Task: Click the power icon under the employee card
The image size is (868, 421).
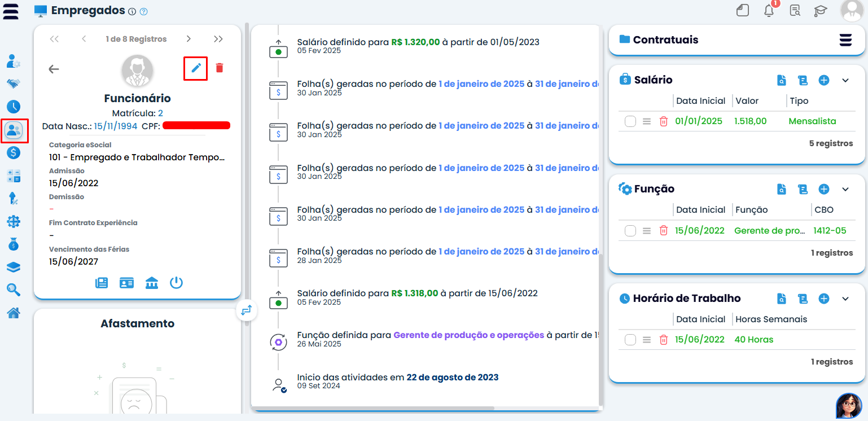Action: click(177, 283)
